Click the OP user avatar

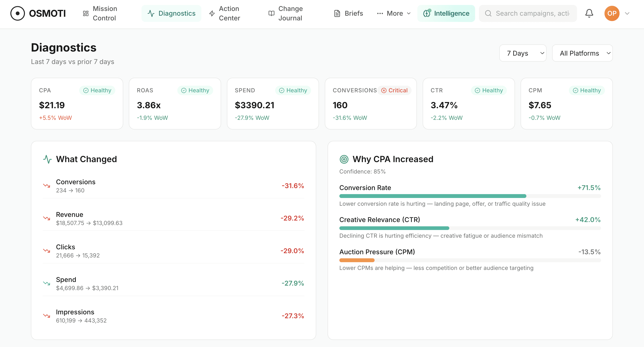612,14
